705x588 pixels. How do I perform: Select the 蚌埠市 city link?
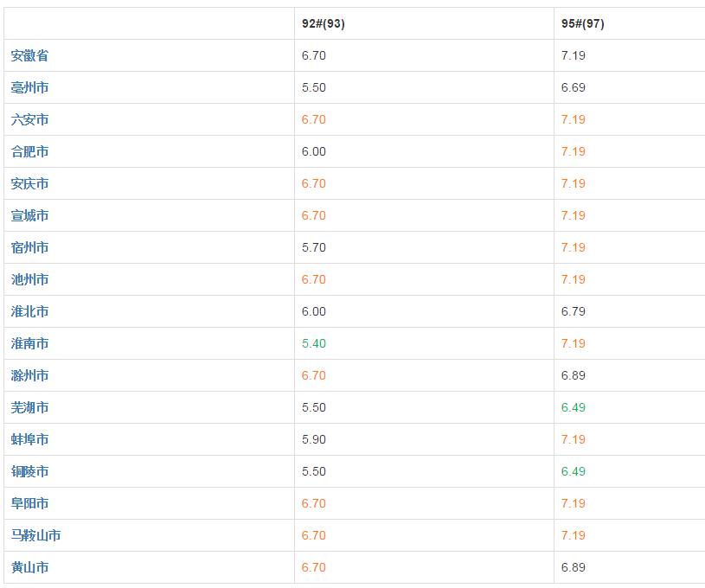pos(29,439)
